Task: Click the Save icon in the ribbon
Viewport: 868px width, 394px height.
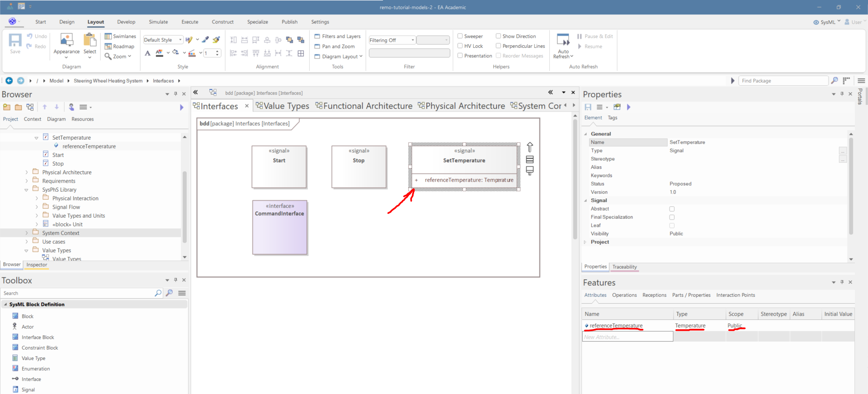Action: pyautogui.click(x=15, y=41)
